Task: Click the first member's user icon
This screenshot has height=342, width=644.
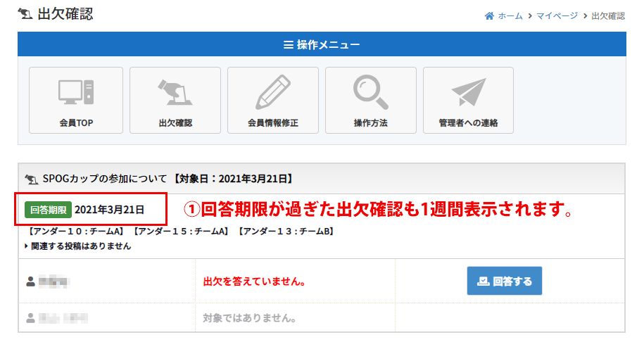Action: click(x=30, y=281)
